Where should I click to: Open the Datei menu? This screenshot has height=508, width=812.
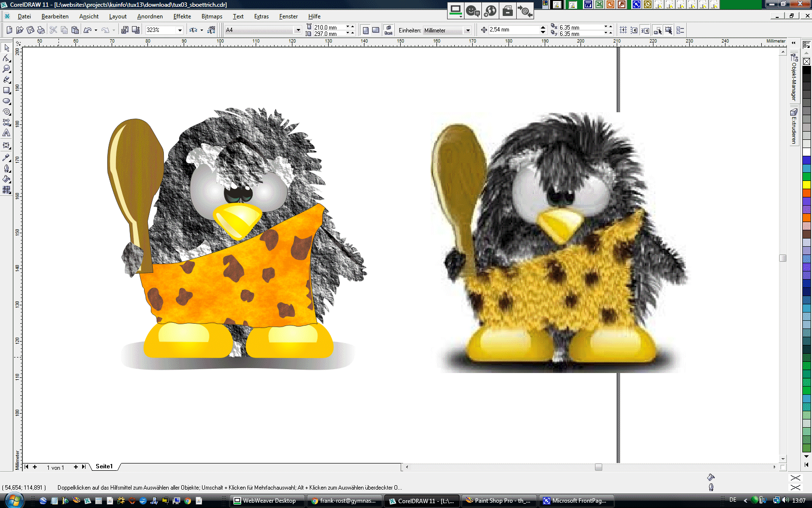tap(24, 16)
